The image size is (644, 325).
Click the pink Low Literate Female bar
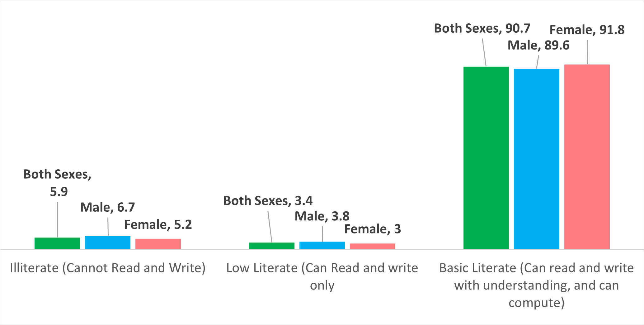pyautogui.click(x=373, y=246)
